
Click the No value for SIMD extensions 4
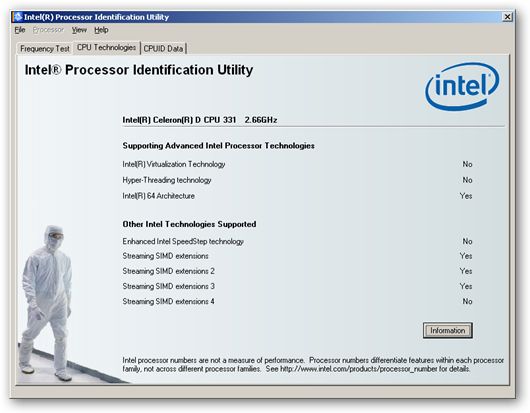[x=467, y=301]
